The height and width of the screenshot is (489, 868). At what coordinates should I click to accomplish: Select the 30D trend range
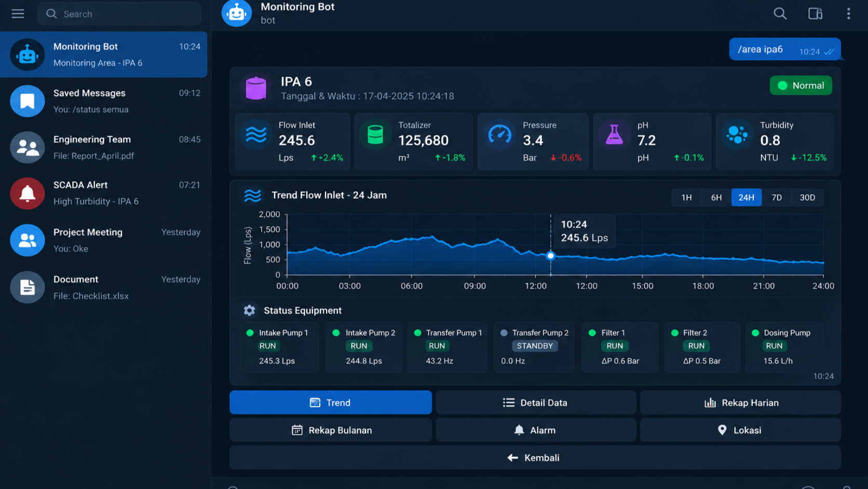pyautogui.click(x=807, y=197)
